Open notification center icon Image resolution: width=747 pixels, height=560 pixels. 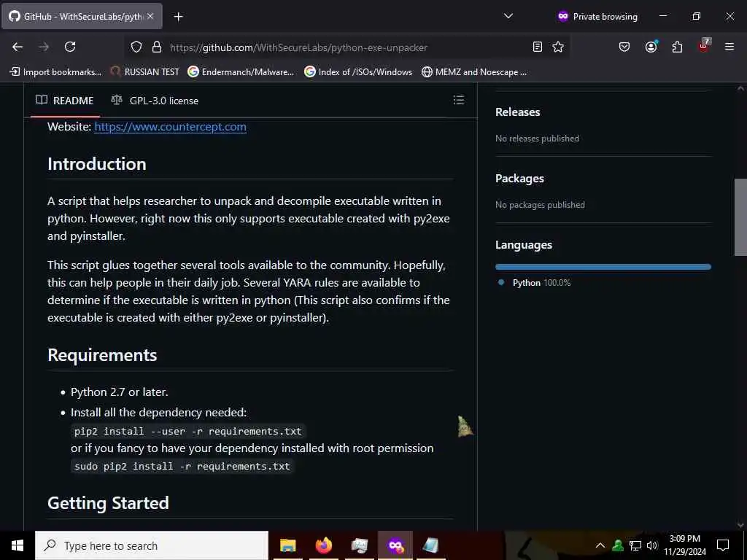[723, 545]
